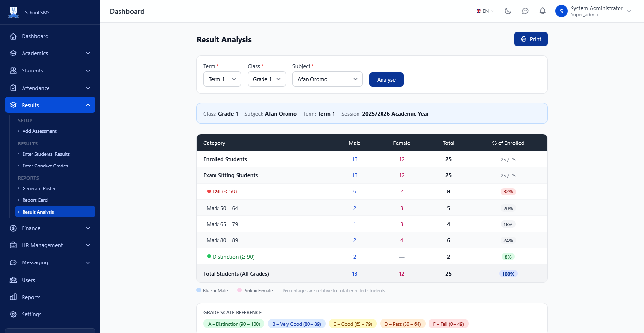Click the Distinction (≥ 90) row label
Viewport: 644px width, 333px height.
pyautogui.click(x=234, y=257)
